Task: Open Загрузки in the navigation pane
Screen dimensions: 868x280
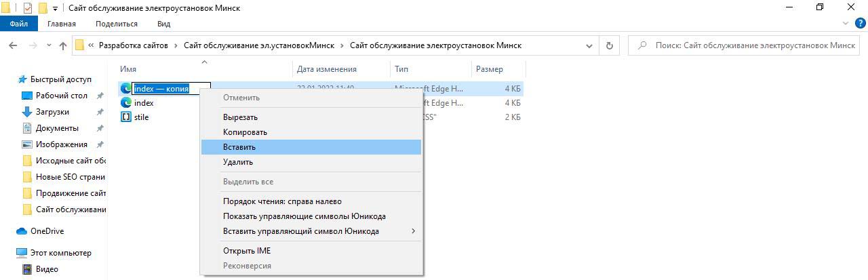Action: pyautogui.click(x=52, y=112)
